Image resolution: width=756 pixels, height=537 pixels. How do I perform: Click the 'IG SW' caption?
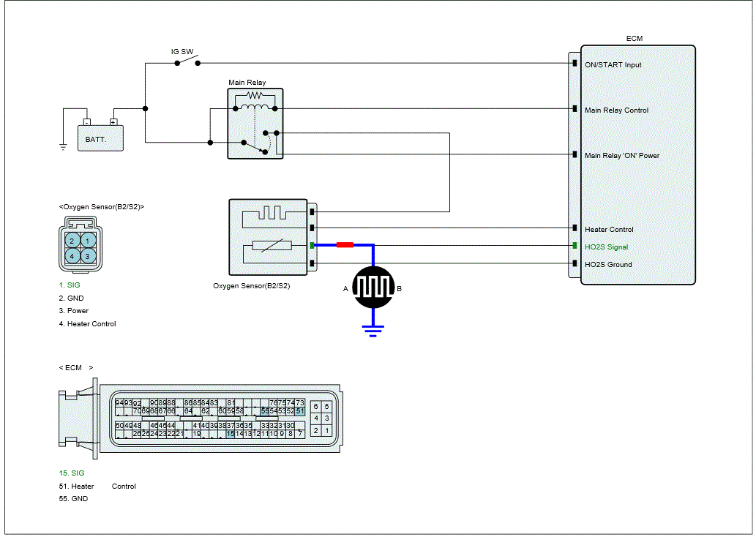[182, 52]
